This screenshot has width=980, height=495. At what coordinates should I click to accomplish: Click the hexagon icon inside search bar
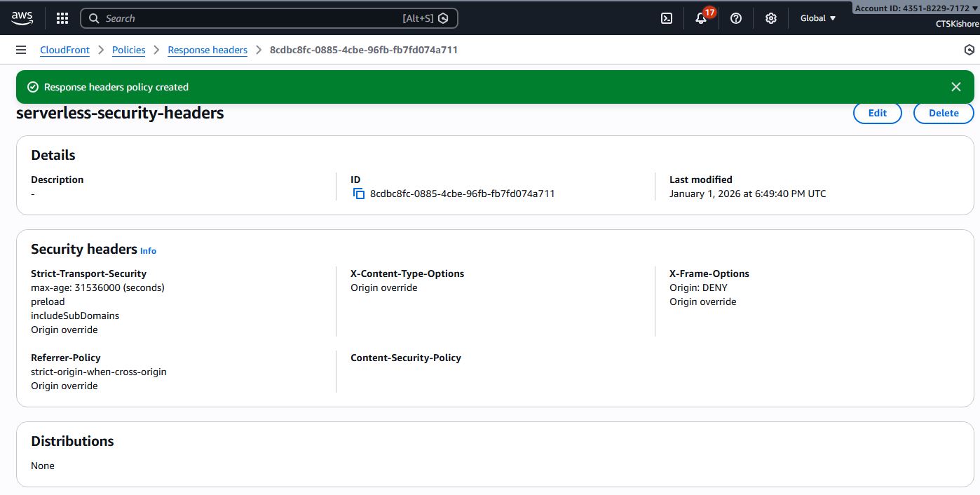point(443,18)
